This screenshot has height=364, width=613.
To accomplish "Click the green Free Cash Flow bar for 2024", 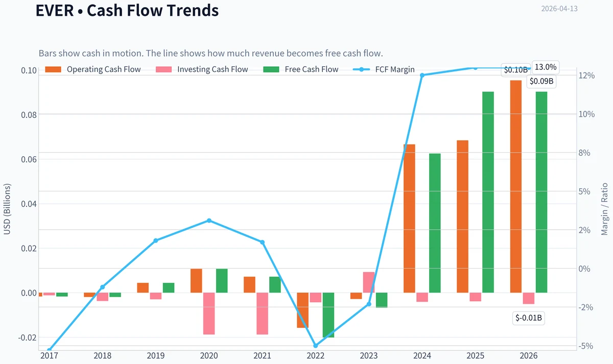I will click(x=435, y=223).
